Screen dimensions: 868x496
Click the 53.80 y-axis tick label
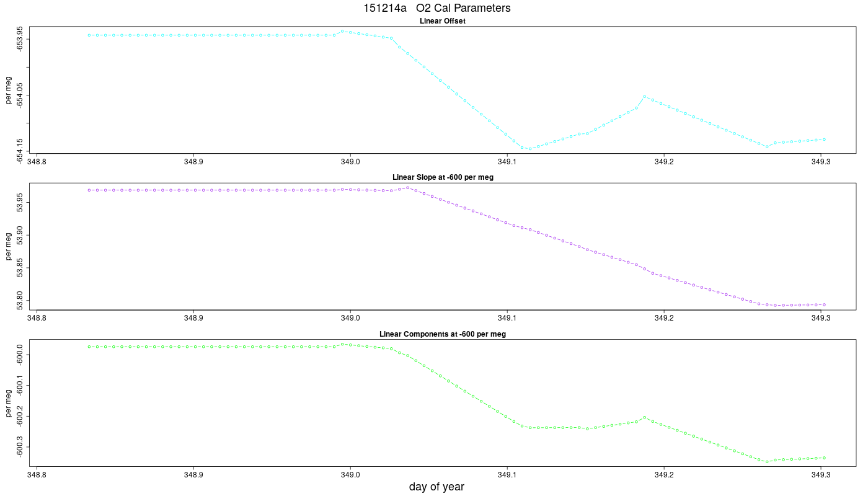click(x=20, y=299)
